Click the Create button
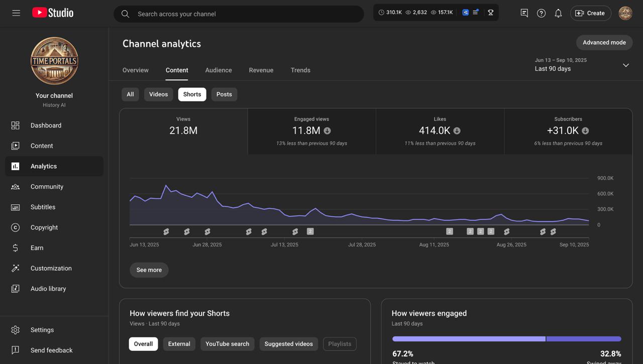Viewport: 643px width, 364px height. [590, 13]
